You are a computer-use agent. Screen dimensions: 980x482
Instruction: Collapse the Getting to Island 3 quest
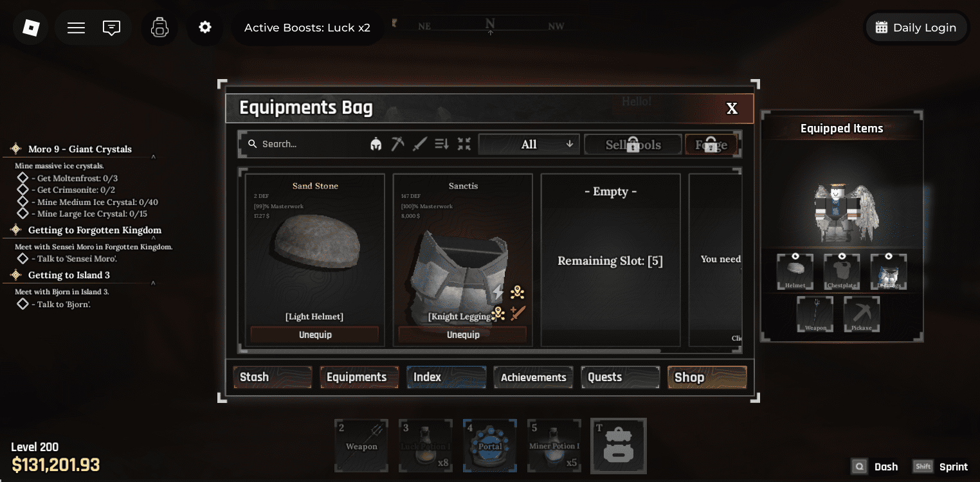click(x=153, y=282)
